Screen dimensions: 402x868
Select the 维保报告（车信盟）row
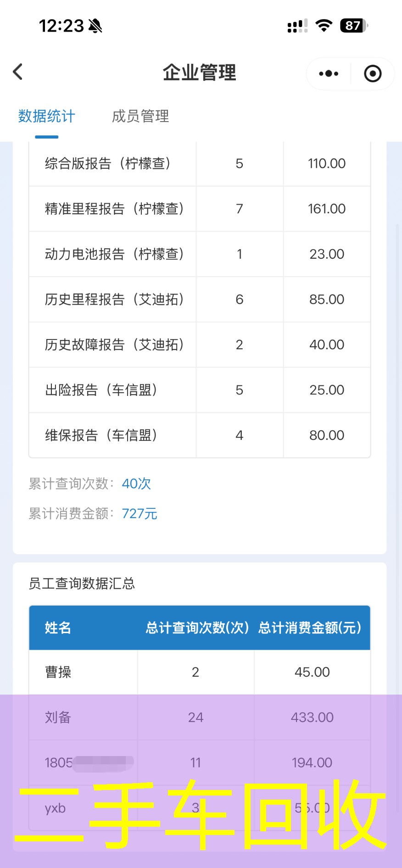101,435
